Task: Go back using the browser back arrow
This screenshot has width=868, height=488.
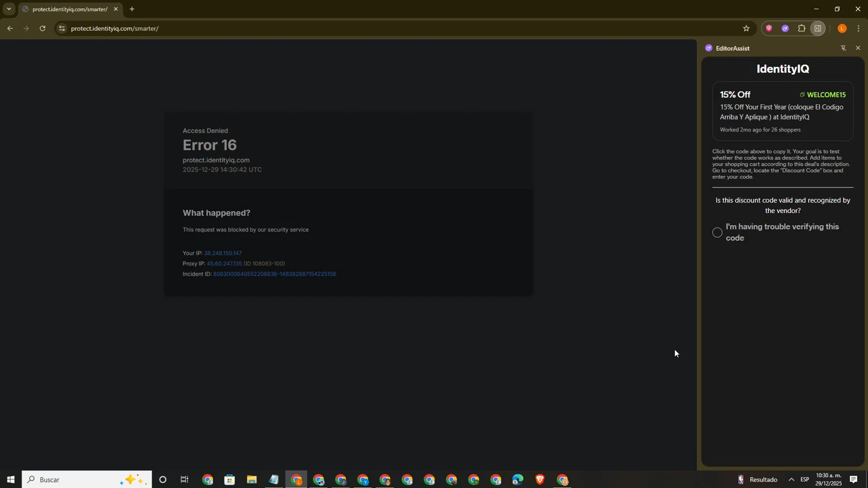Action: click(x=10, y=28)
